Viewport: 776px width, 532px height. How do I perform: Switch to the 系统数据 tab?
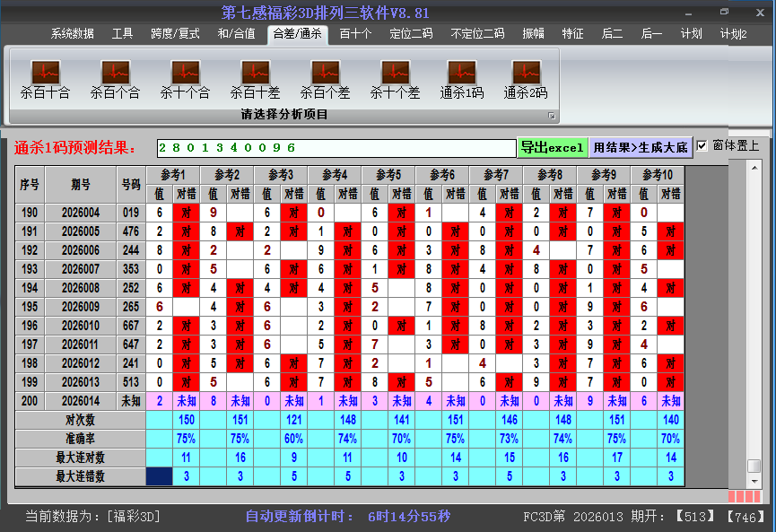[x=72, y=34]
